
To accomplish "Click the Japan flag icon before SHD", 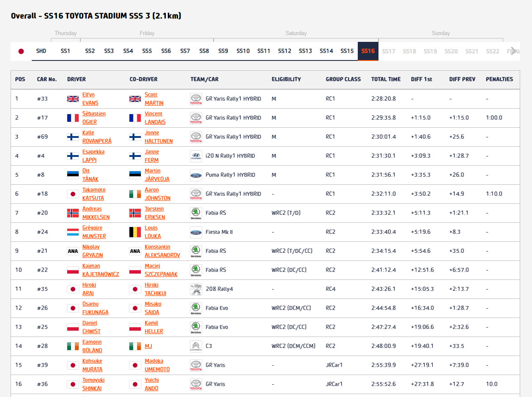I will pyautogui.click(x=21, y=51).
